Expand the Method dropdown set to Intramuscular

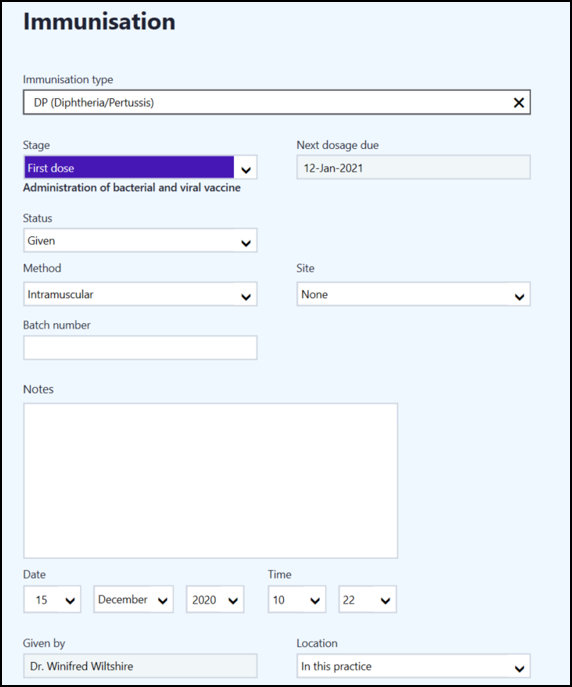pyautogui.click(x=140, y=294)
